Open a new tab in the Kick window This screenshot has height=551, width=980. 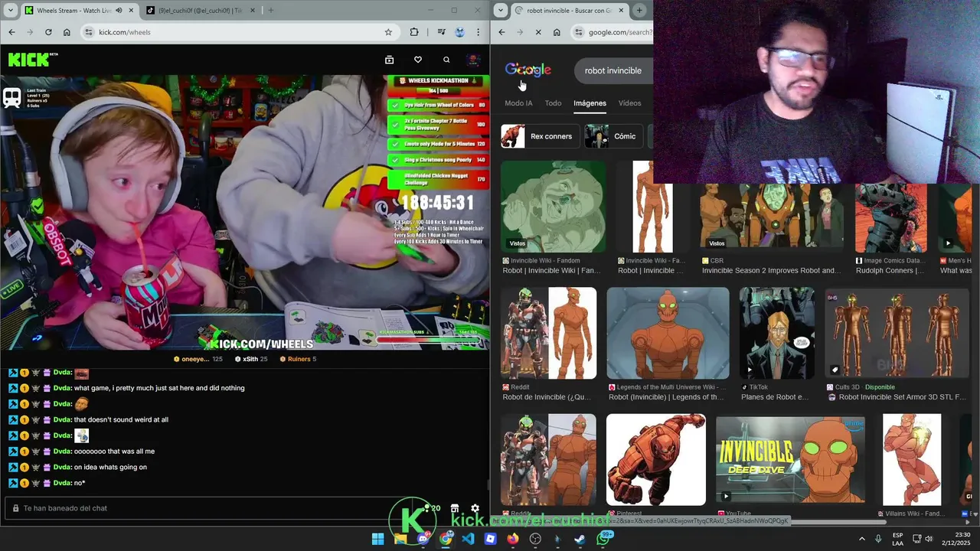tap(270, 11)
